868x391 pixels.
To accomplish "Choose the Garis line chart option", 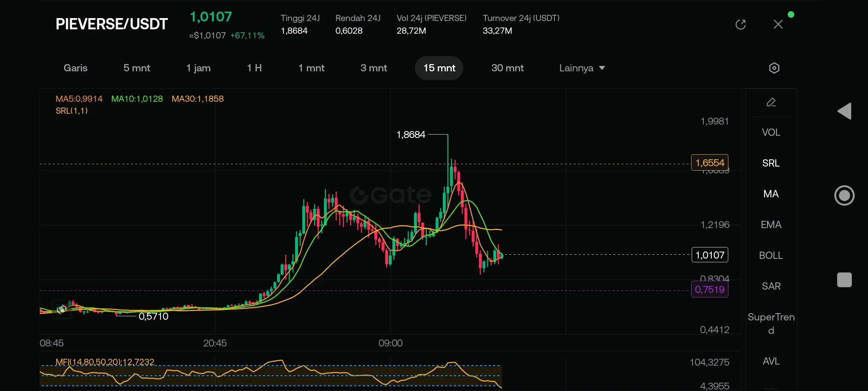I will (x=76, y=68).
